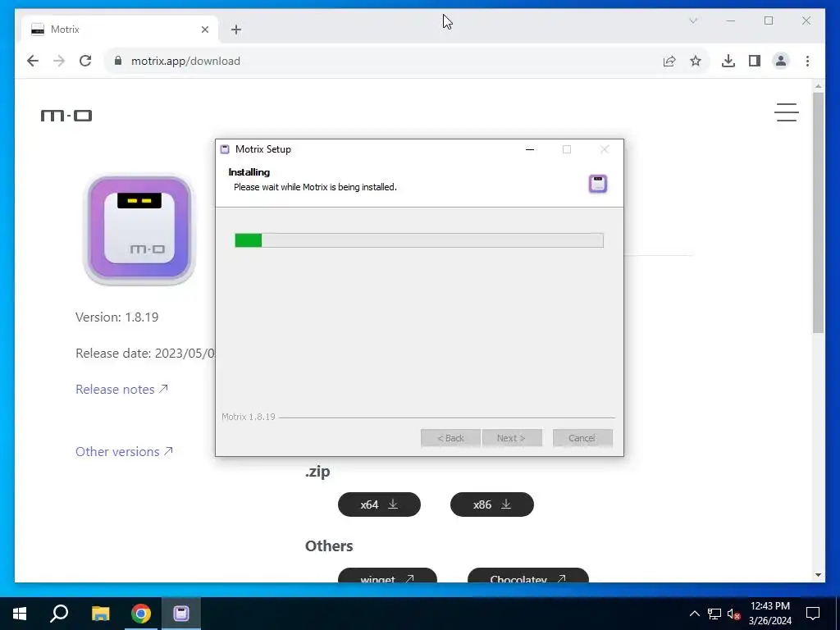
Task: Open the Windows Start menu
Action: tap(20, 614)
